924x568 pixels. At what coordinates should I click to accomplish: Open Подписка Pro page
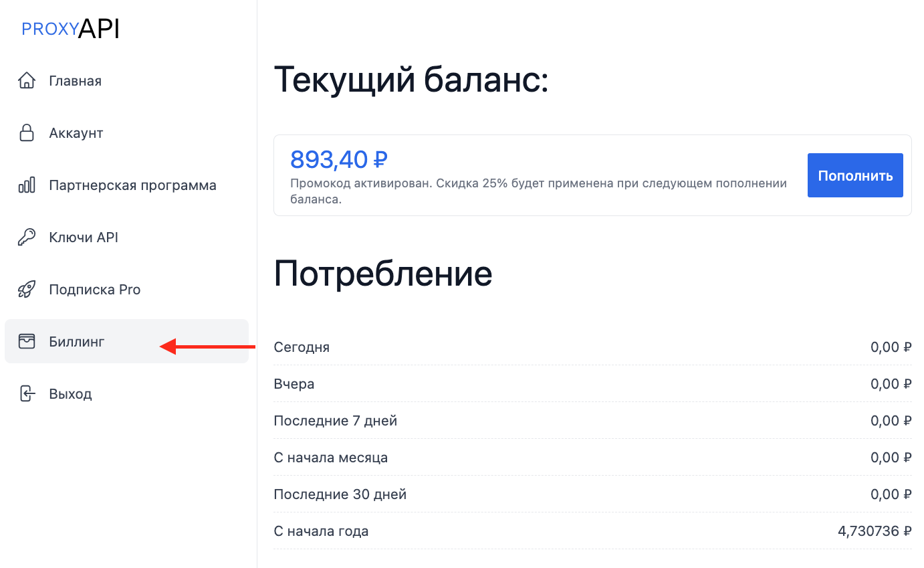94,290
